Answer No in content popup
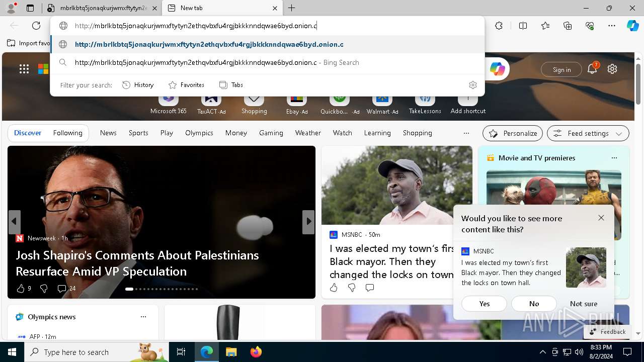 [534, 304]
